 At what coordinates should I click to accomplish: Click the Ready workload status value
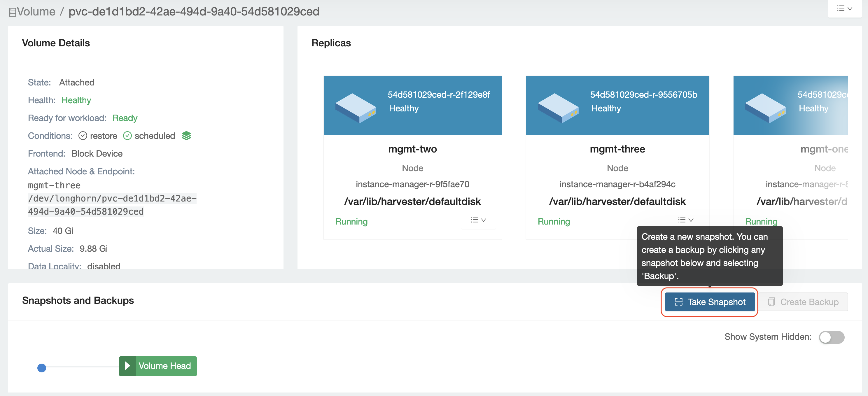[125, 118]
